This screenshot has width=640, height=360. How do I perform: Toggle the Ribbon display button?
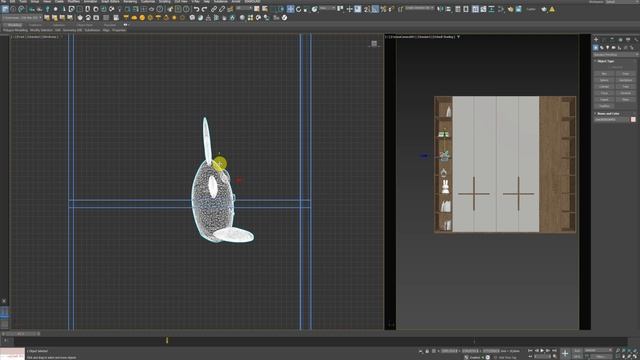[476, 9]
